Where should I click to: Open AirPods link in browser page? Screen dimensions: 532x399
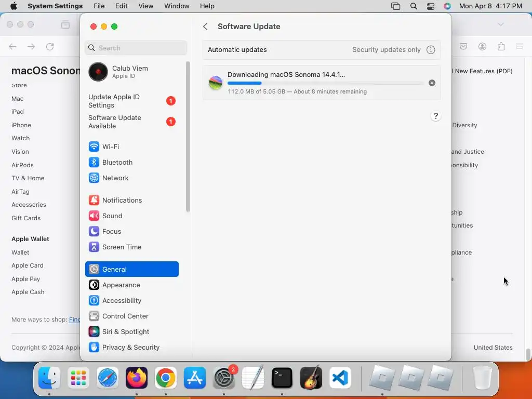tap(23, 165)
